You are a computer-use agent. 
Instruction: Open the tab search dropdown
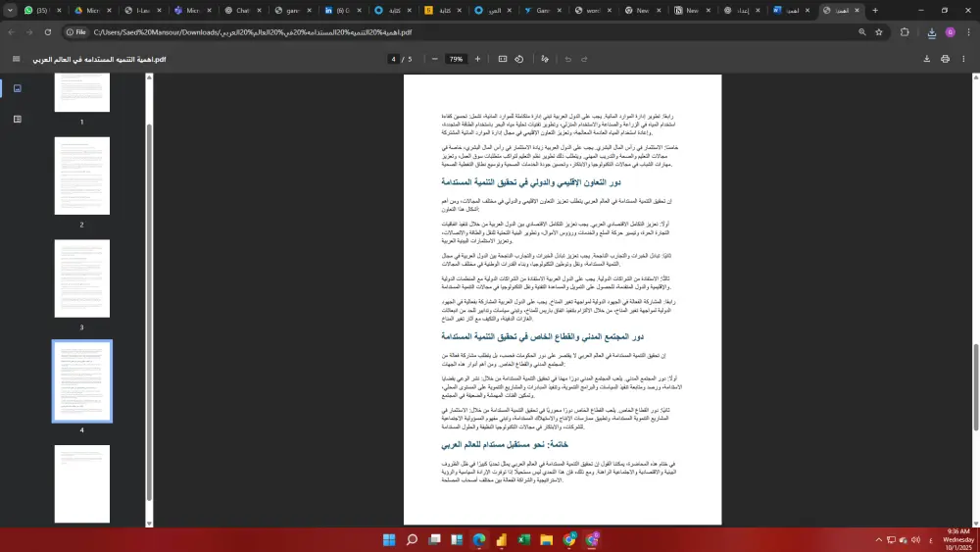10,10
